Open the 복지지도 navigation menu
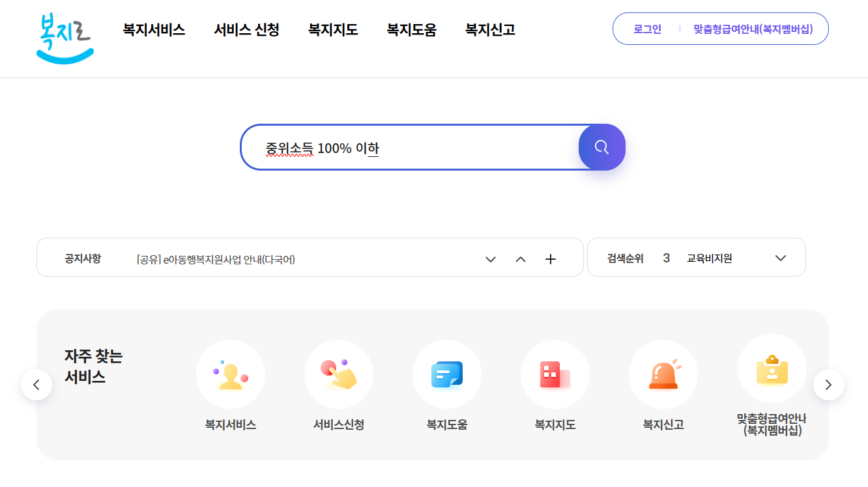The image size is (868, 487). (x=332, y=30)
